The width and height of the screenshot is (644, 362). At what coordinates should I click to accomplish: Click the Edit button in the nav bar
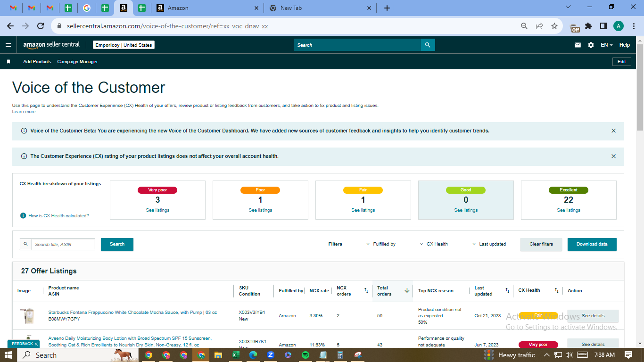622,62
